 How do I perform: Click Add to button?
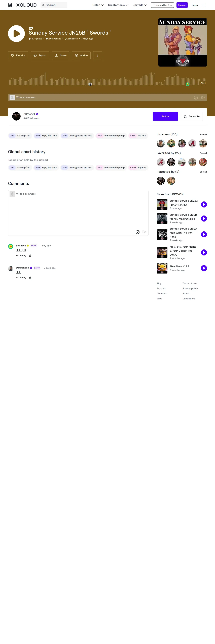coord(81,55)
